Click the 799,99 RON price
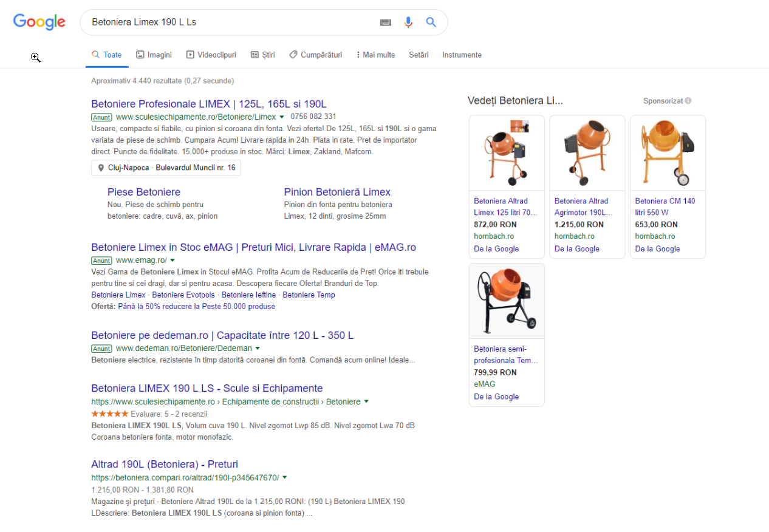 pyautogui.click(x=495, y=372)
